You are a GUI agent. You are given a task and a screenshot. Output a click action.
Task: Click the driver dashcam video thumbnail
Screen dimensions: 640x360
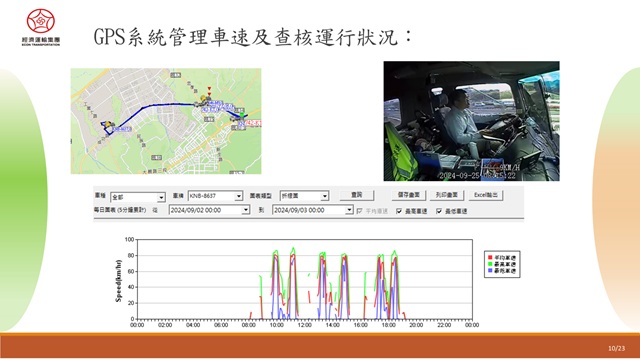(x=471, y=121)
